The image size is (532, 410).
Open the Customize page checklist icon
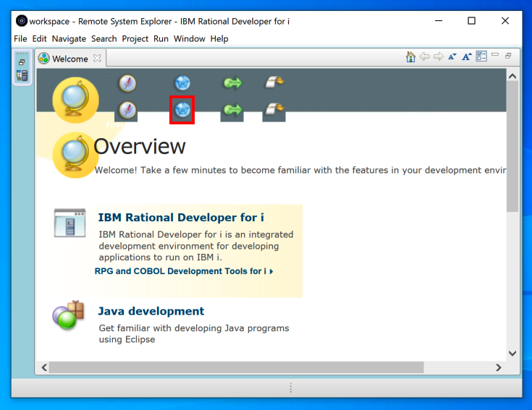pyautogui.click(x=481, y=57)
